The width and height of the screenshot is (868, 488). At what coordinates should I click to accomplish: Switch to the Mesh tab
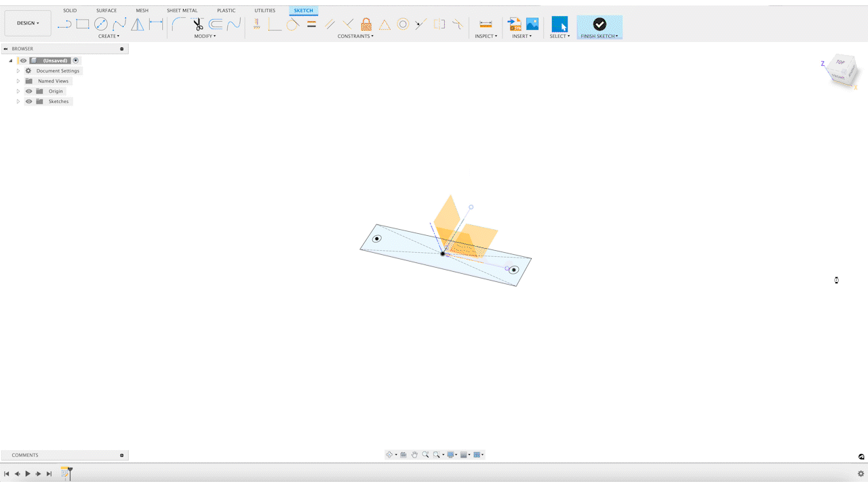(142, 10)
